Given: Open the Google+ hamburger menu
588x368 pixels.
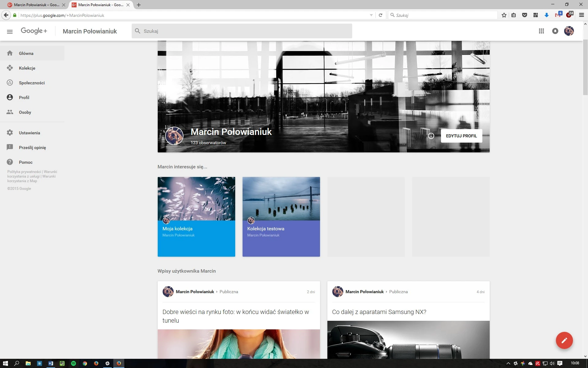Looking at the screenshot, I should (10, 31).
